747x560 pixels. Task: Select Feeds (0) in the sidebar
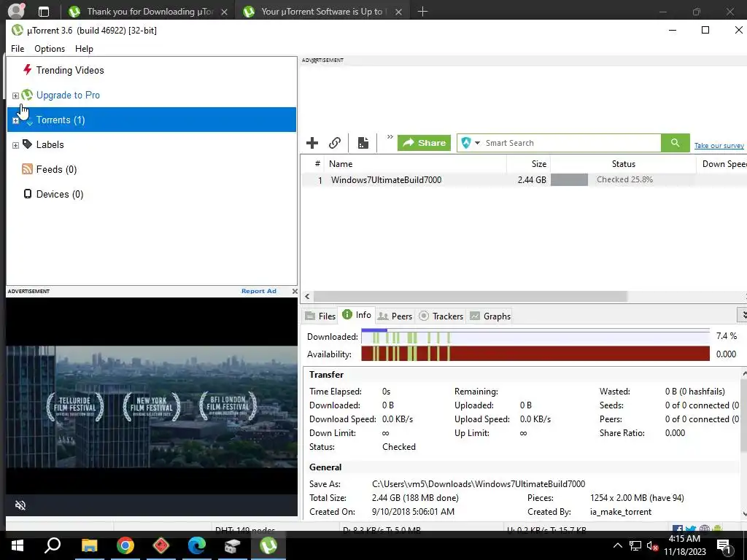tap(56, 169)
